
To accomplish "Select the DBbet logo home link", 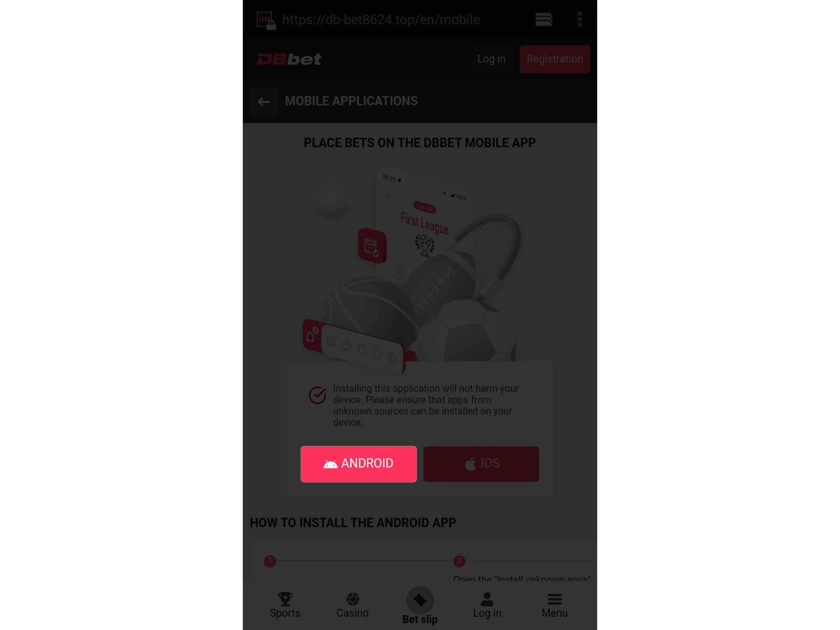I will pos(289,59).
